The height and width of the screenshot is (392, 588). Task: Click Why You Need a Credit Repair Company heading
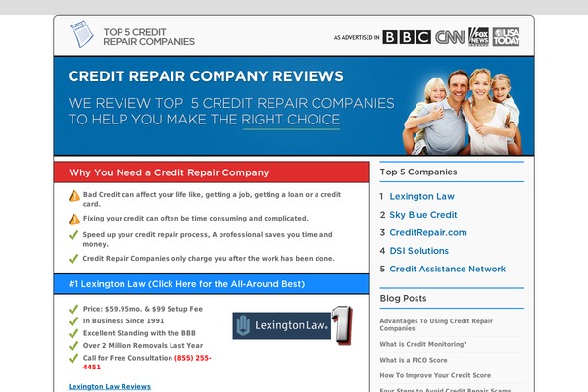(x=169, y=172)
